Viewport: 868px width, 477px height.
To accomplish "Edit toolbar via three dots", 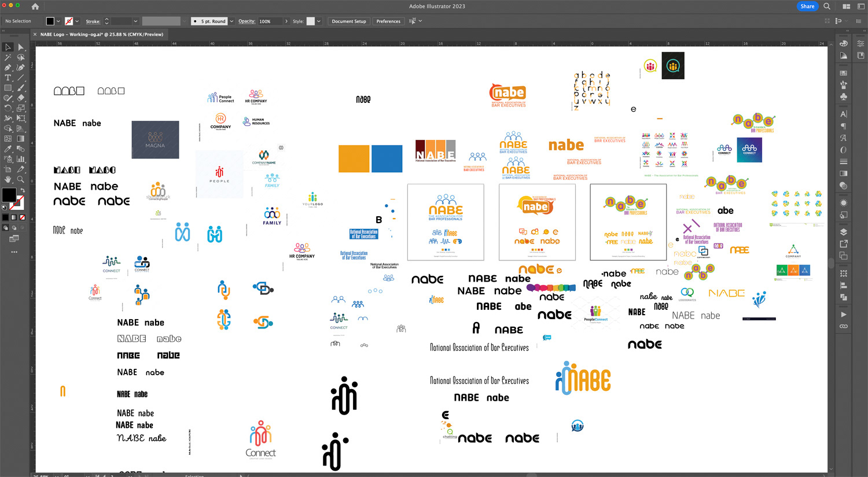I will 14,252.
